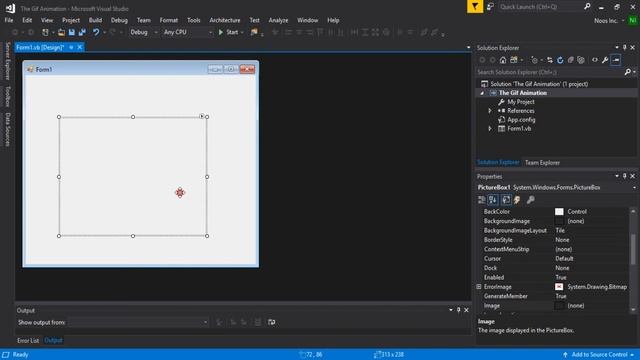Viewport: 640px width, 360px height.
Task: Expand the Form1.vb node
Action: pyautogui.click(x=490, y=129)
